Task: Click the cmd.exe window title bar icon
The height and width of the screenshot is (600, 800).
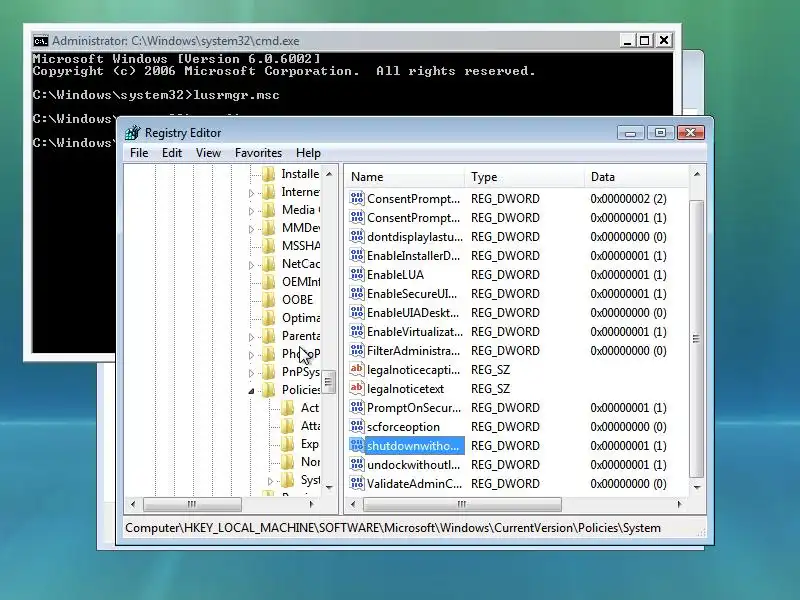Action: [x=40, y=41]
